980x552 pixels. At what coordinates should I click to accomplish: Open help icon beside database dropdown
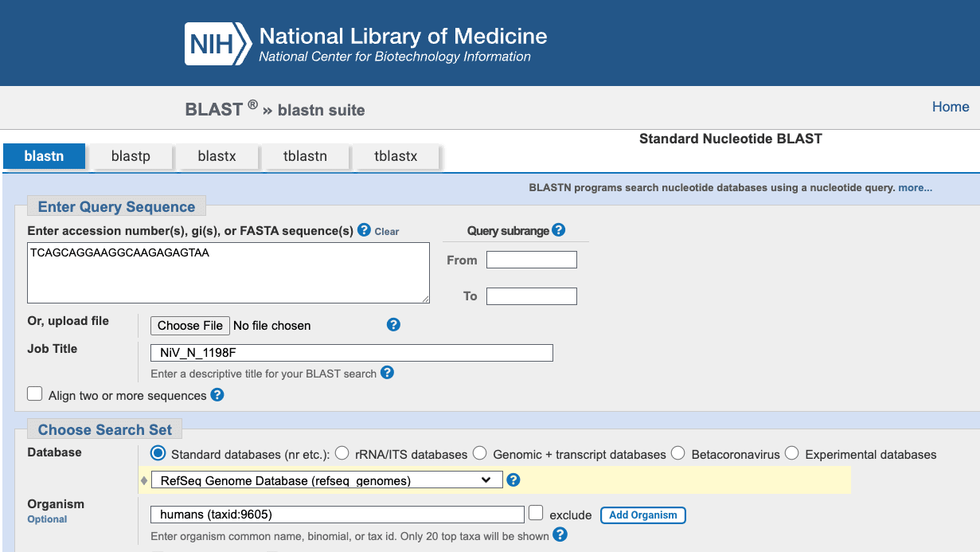(x=513, y=480)
